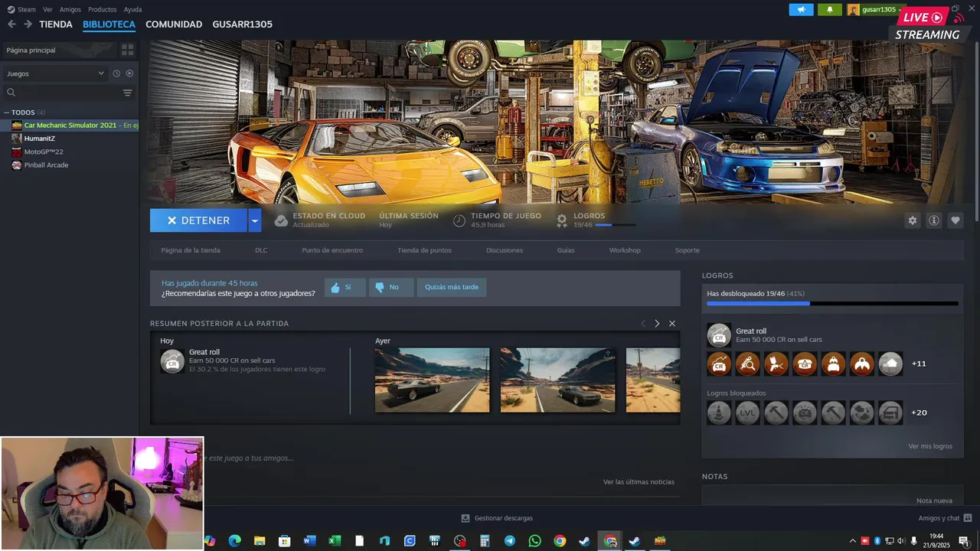Open gusarr1305 account dropdown
The width and height of the screenshot is (980, 551).
875,10
